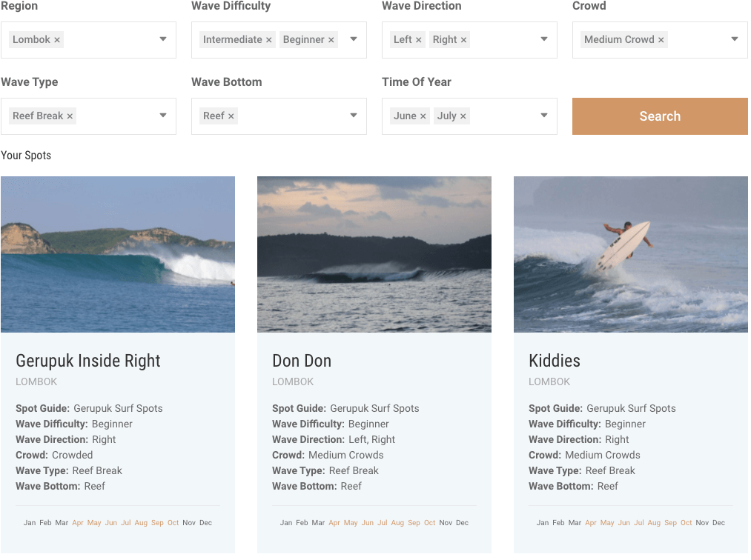Remove the Left wave direction tag
Image resolution: width=751 pixels, height=560 pixels.
(x=419, y=40)
